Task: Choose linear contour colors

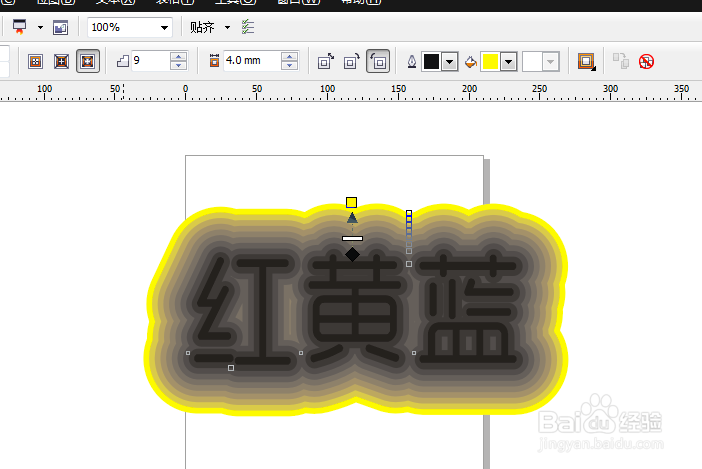Action: (x=325, y=61)
